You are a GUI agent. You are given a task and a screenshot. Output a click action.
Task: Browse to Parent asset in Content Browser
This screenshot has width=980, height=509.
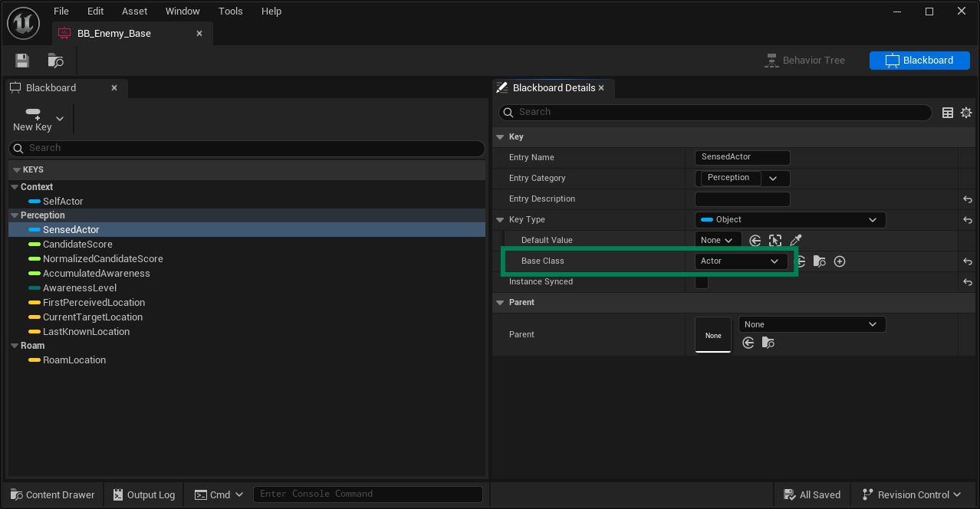[x=768, y=343]
